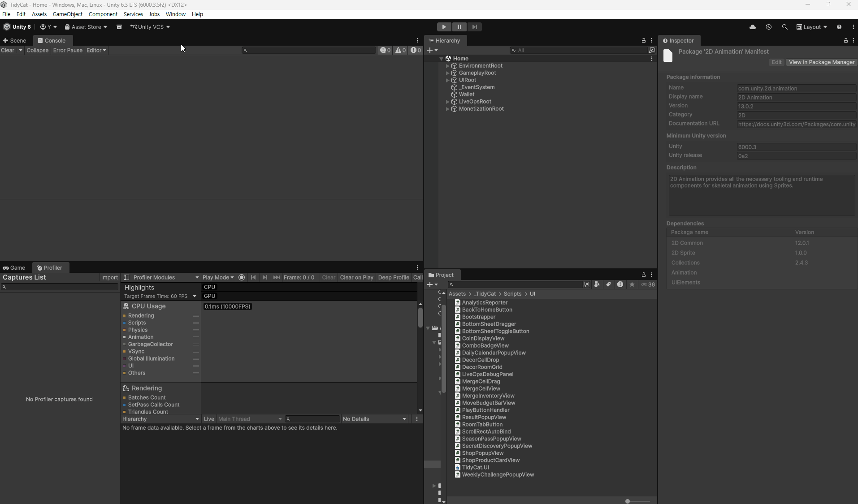This screenshot has height=504, width=858.
Task: Open the Hierarchy create plus dropdown
Action: coord(433,50)
